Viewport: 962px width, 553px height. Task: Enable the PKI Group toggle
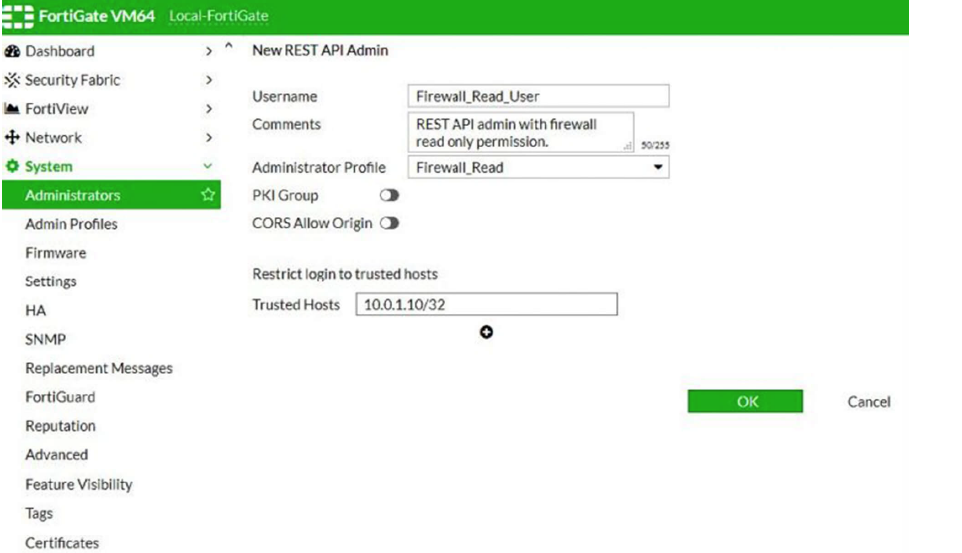[389, 195]
